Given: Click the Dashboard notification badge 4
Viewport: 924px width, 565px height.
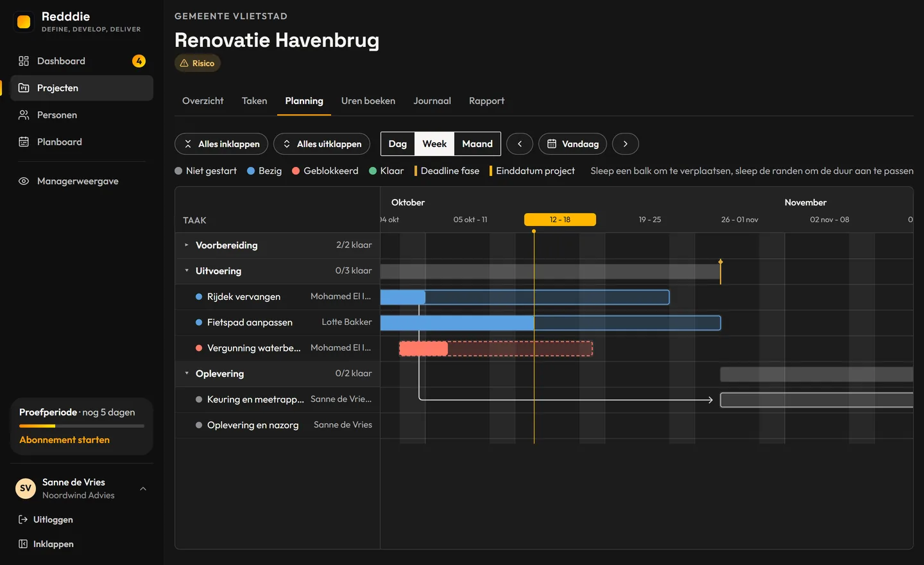Looking at the screenshot, I should [x=139, y=61].
